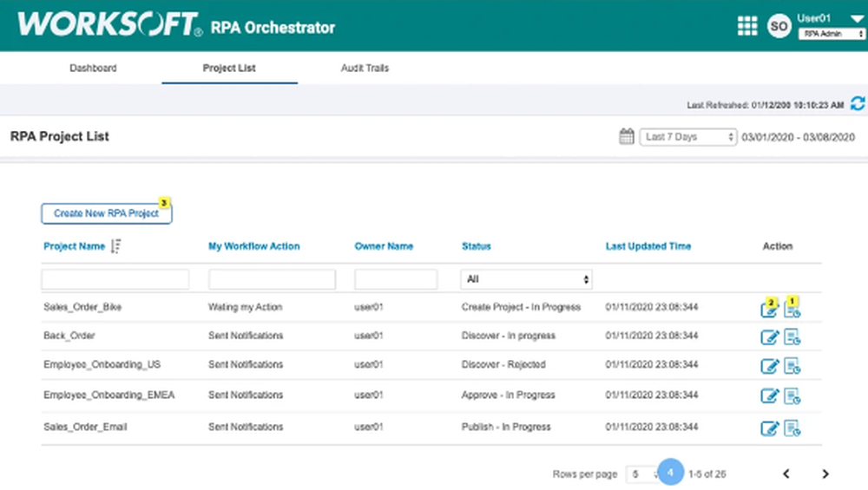
Task: Open the Status filter dropdown set to All
Action: tap(526, 279)
